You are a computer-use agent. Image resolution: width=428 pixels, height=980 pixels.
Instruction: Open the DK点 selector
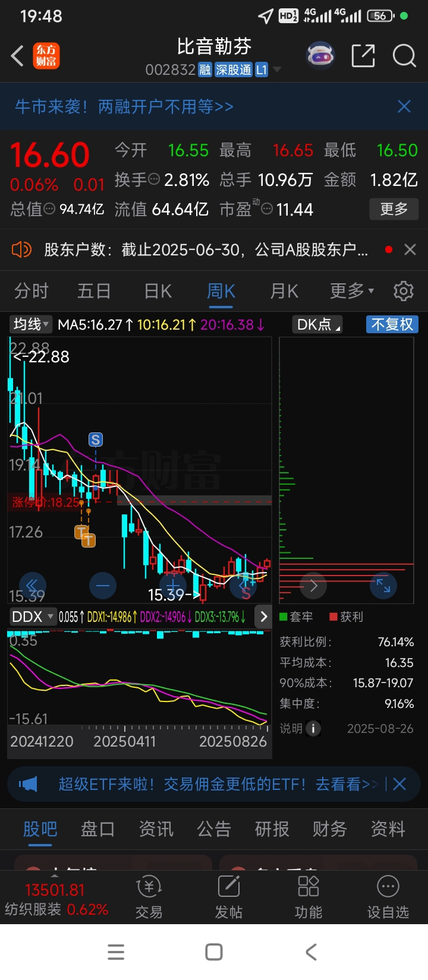tap(318, 324)
